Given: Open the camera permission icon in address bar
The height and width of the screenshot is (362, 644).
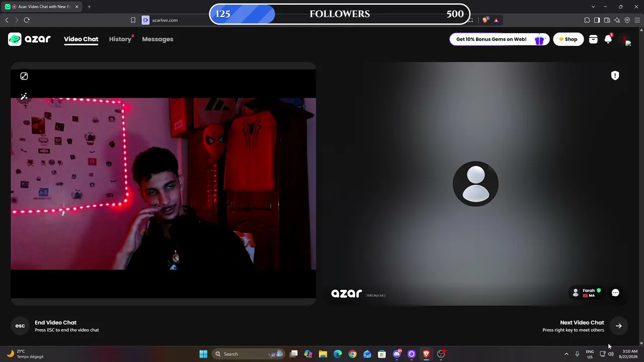Looking at the screenshot, I should tap(145, 20).
